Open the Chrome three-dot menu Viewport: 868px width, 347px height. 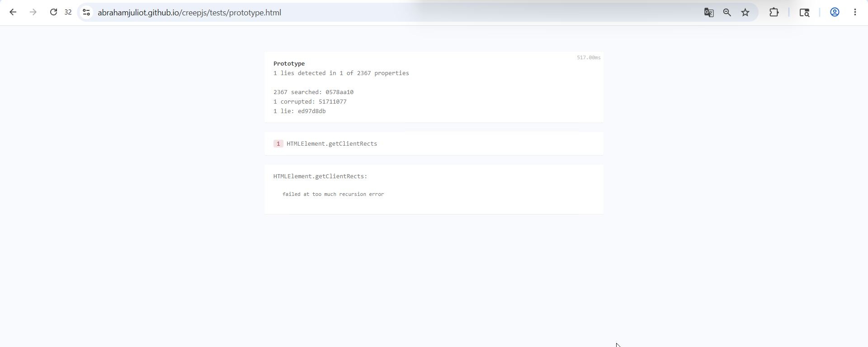tap(855, 13)
